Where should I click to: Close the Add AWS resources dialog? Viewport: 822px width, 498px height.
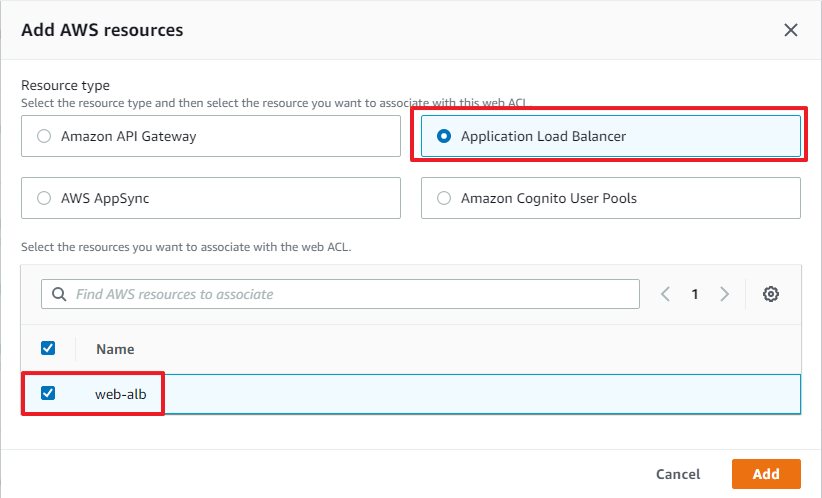coord(791,30)
